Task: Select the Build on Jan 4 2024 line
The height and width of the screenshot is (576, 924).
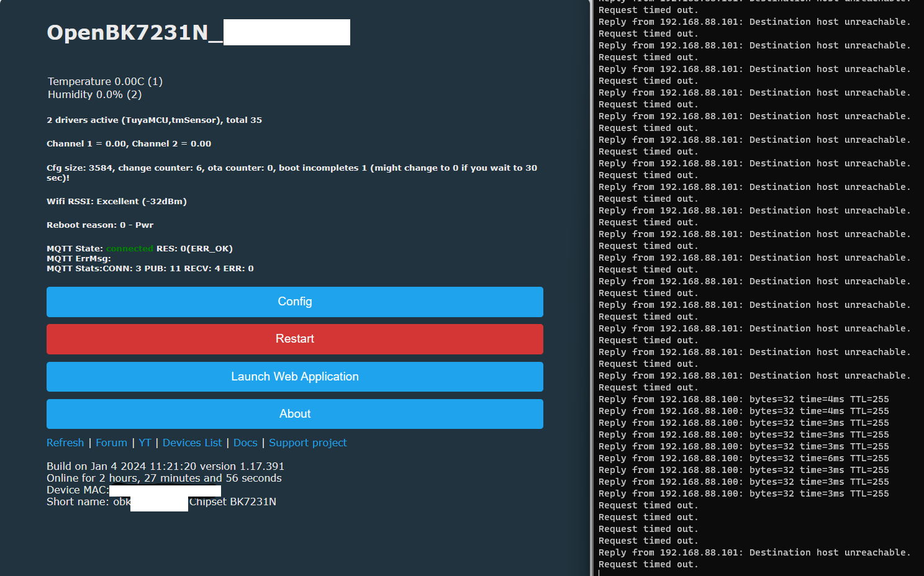Action: 165,466
